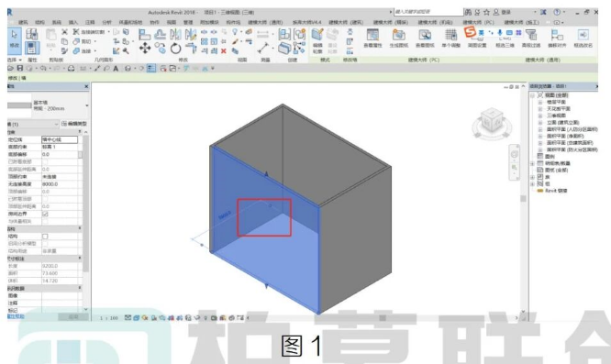Click the Properties panel icon in ribbon

click(x=31, y=49)
